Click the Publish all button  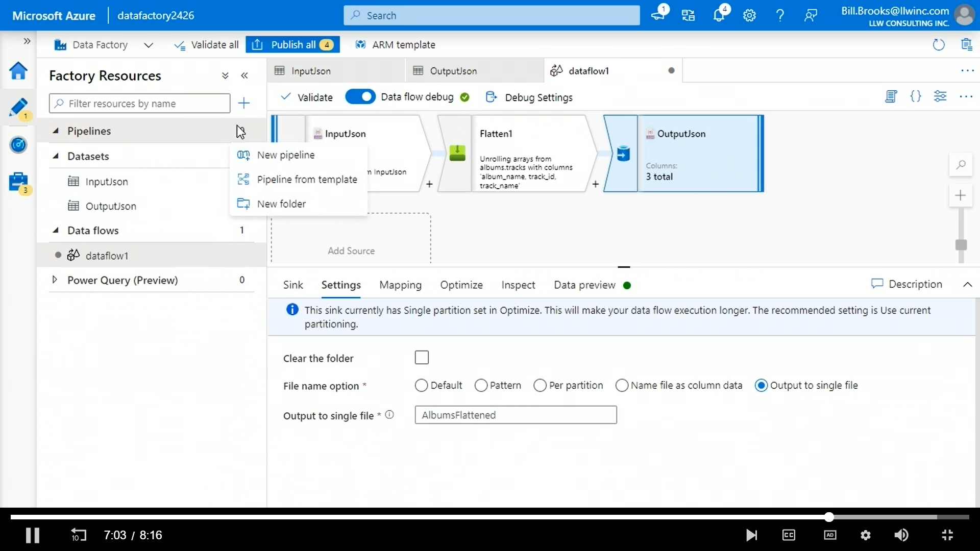click(x=292, y=45)
